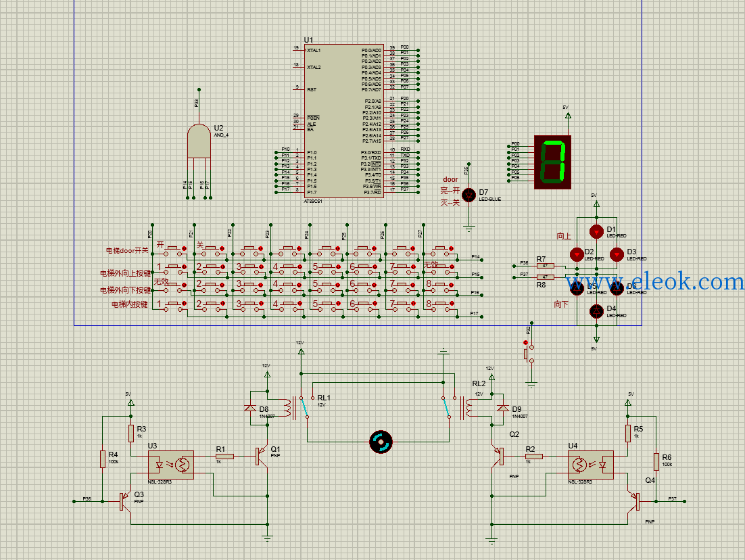Click the Q1 PNP transistor

coord(262,457)
